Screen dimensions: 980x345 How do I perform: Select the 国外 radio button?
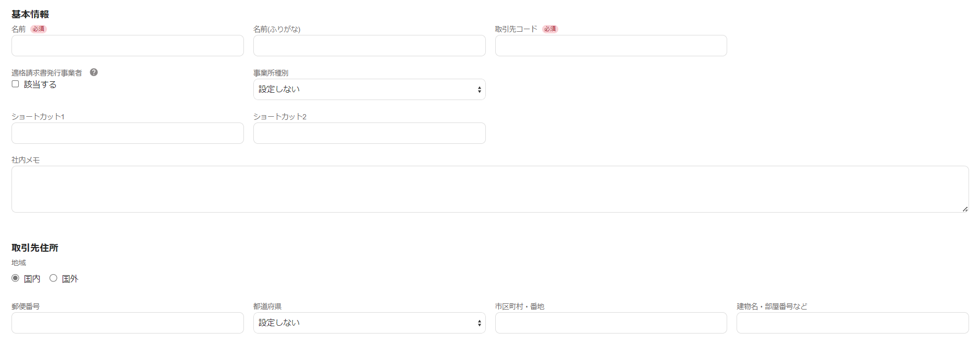(x=53, y=278)
